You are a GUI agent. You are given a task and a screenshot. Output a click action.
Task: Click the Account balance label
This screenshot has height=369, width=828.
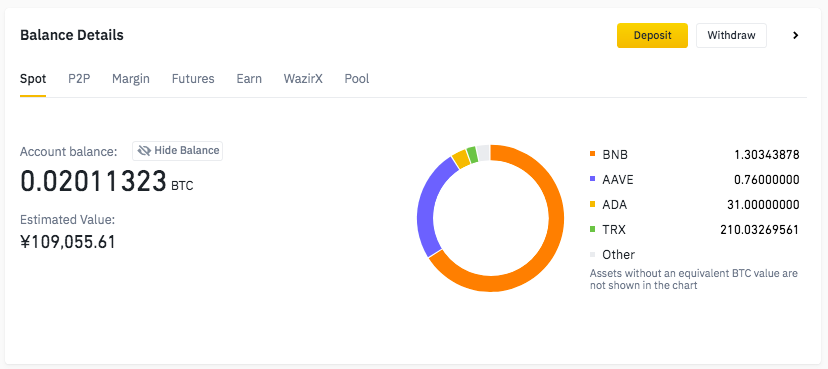[x=69, y=152]
